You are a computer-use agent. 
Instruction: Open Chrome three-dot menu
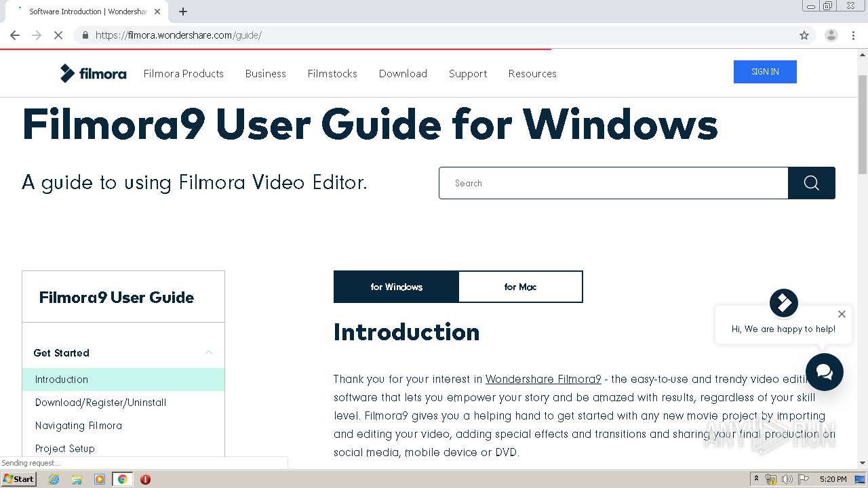coord(853,35)
